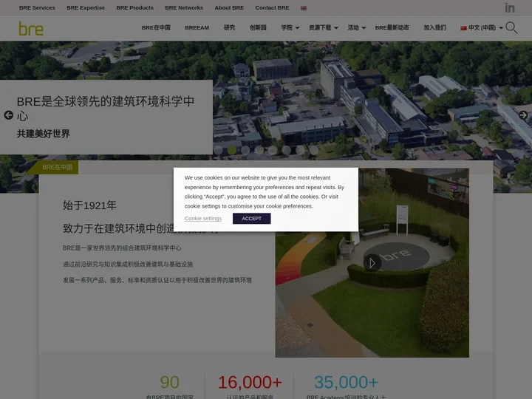Open the Cookie settings link
532x399 pixels.
(203, 219)
